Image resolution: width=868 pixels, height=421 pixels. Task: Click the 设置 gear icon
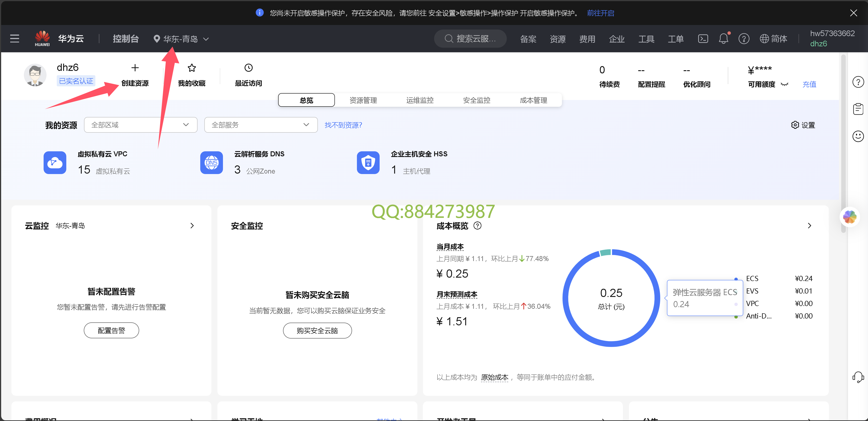tap(795, 125)
